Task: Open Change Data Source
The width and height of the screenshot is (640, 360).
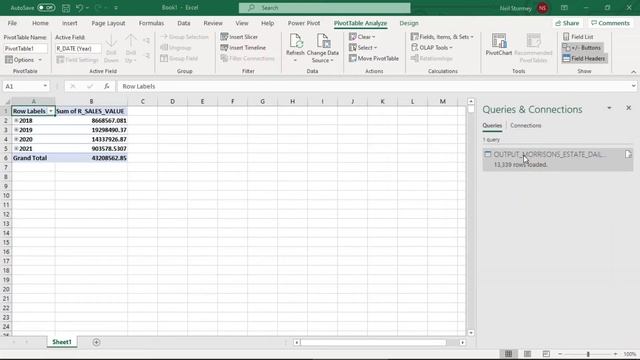Action: [322, 48]
